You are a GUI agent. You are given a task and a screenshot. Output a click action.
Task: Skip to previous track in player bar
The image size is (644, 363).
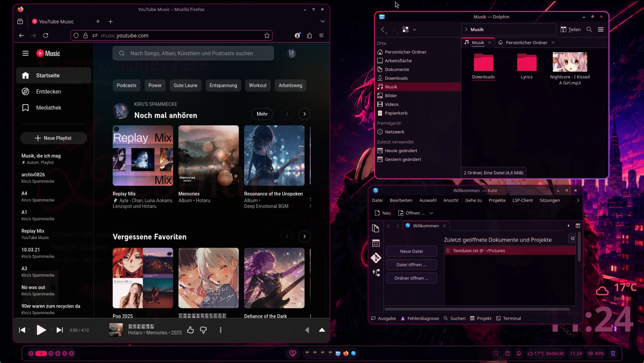(22, 330)
